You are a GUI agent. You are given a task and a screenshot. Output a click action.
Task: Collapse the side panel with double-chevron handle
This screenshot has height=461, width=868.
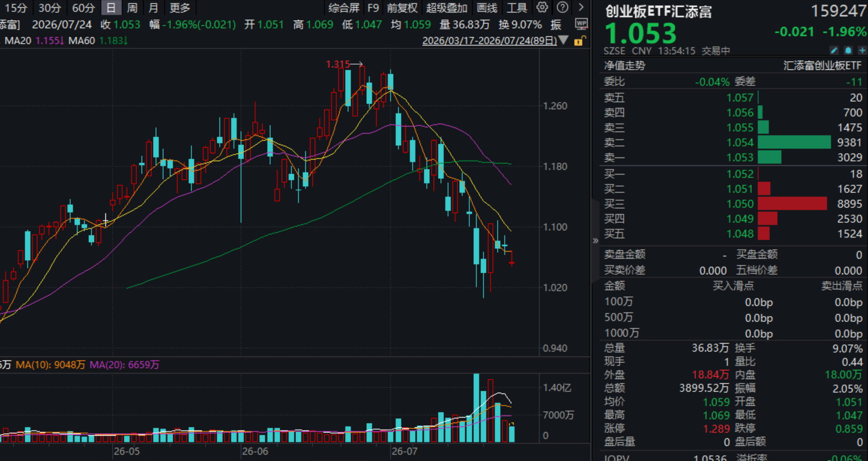[595, 241]
